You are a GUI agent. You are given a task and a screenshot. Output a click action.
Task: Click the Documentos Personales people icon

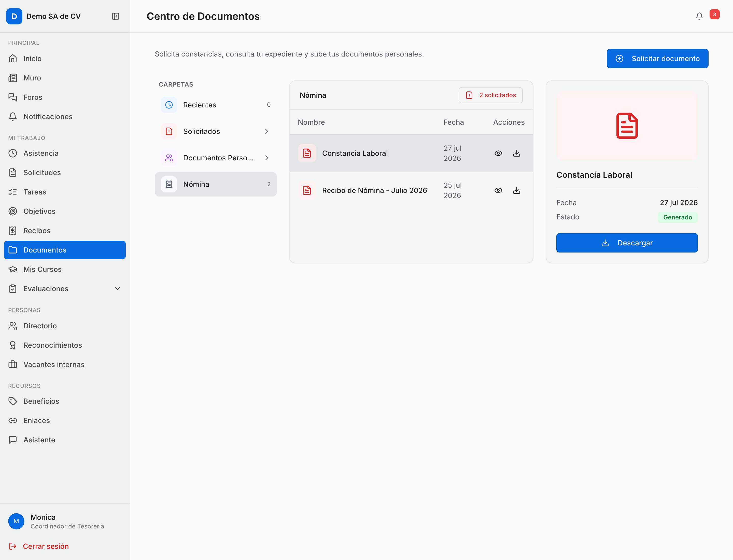(169, 158)
